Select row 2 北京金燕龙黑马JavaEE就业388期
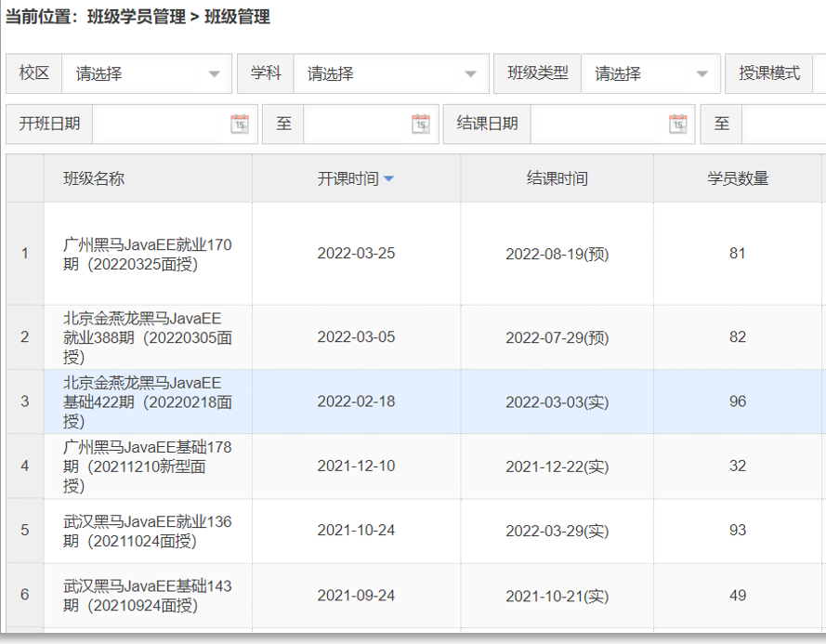826x644 pixels. click(148, 337)
